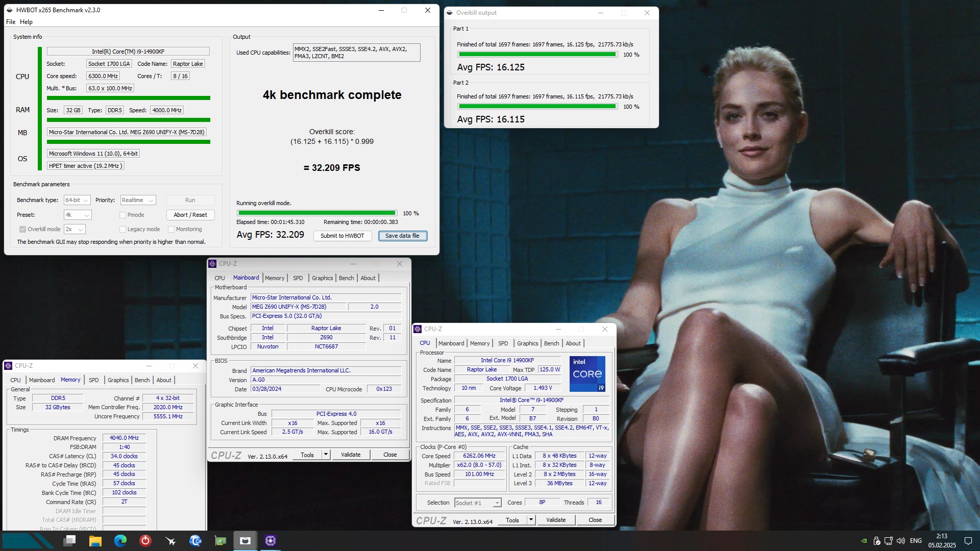Image resolution: width=980 pixels, height=551 pixels.
Task: Click the HWBOT x265 Benchmark title bar icon
Action: click(x=10, y=10)
